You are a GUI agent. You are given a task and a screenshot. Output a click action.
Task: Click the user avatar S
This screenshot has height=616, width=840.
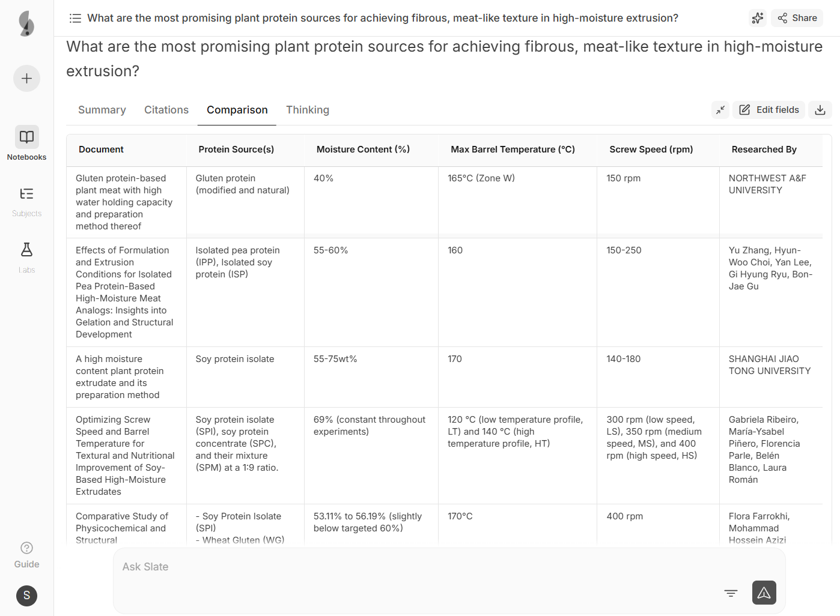pos(26,596)
